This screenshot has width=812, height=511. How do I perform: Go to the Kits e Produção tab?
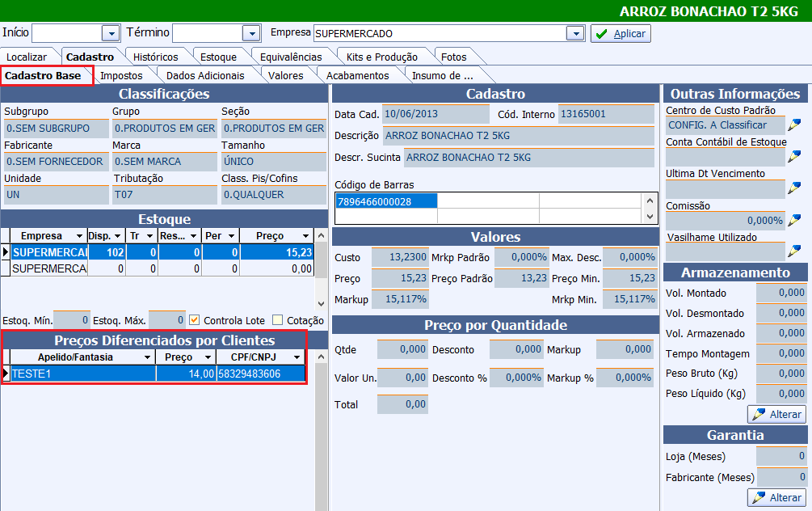coord(381,57)
